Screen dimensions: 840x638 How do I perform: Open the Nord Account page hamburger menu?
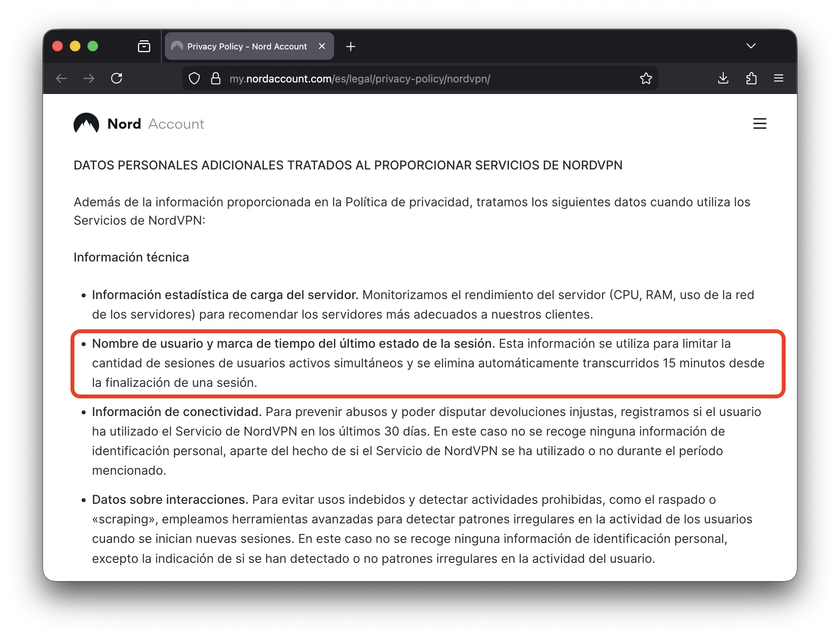(760, 123)
